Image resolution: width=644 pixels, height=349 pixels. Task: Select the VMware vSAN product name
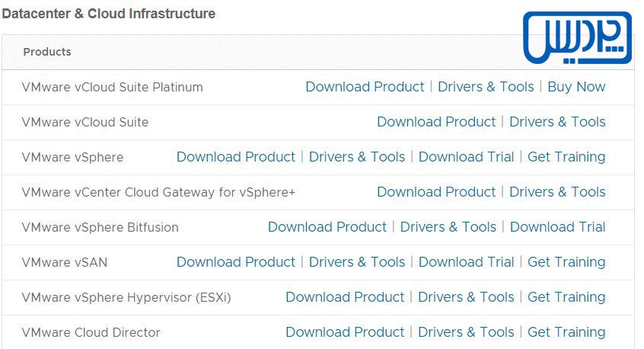coord(65,262)
